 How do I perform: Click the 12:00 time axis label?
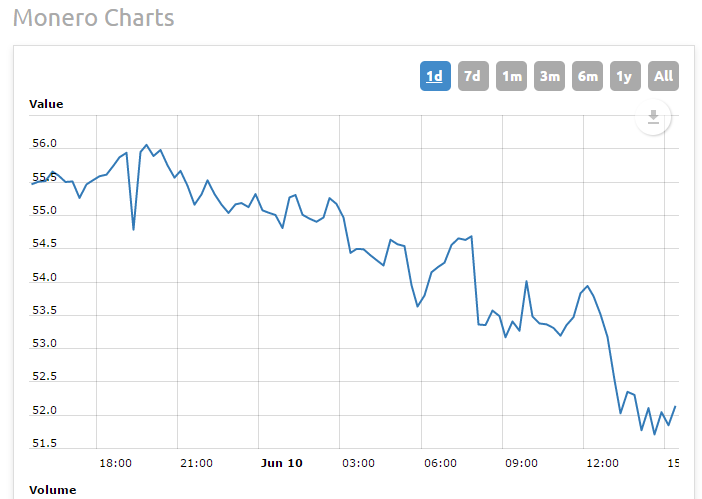pyautogui.click(x=602, y=463)
